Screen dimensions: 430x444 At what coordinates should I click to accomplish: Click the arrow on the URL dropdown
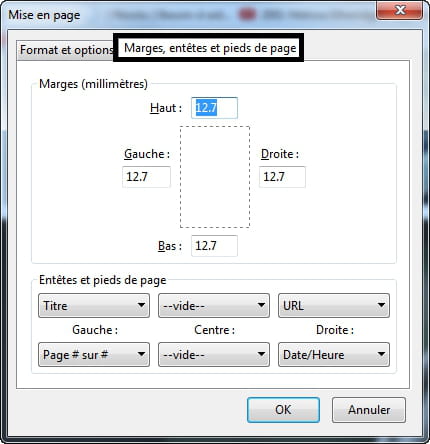[x=381, y=305]
